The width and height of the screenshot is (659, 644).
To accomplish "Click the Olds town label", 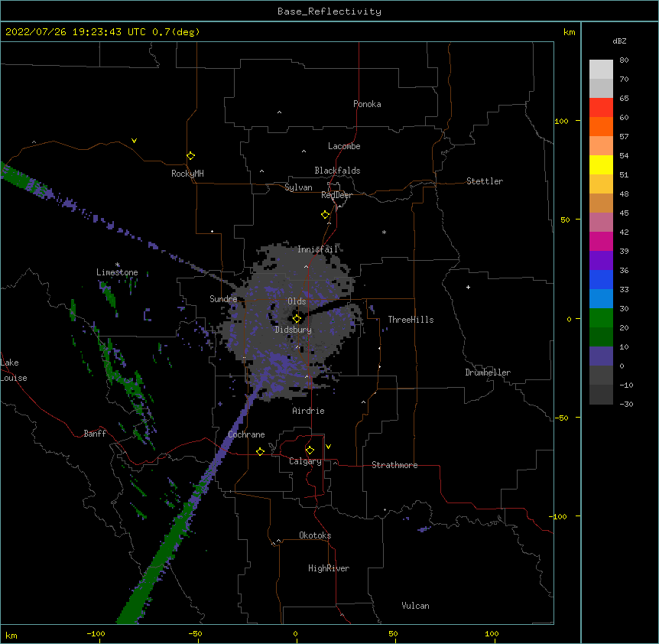I will (x=297, y=301).
